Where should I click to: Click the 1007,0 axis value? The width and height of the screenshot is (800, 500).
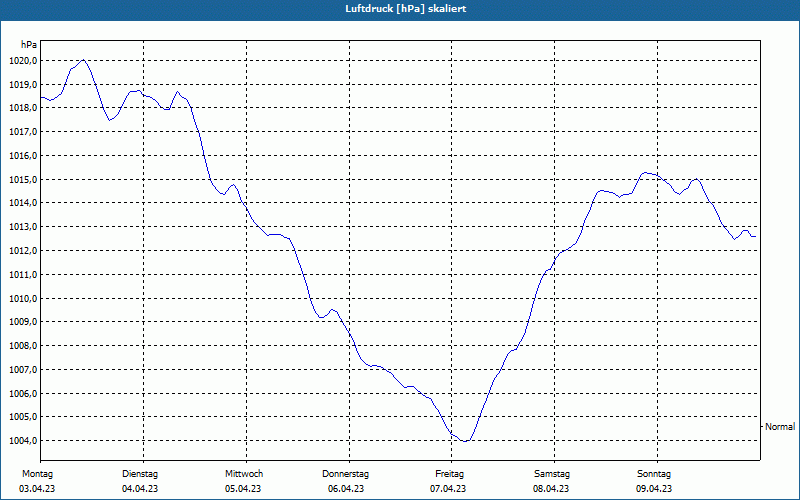(23, 369)
